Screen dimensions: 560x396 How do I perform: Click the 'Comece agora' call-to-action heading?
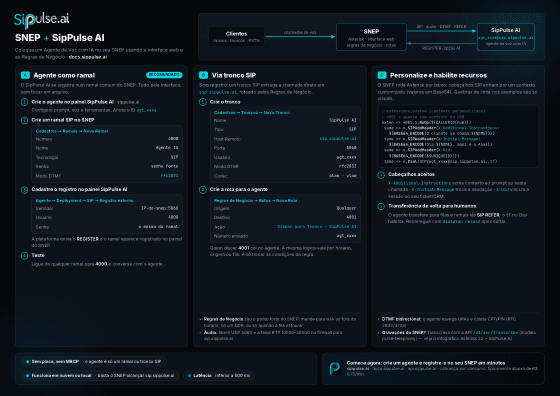click(426, 363)
